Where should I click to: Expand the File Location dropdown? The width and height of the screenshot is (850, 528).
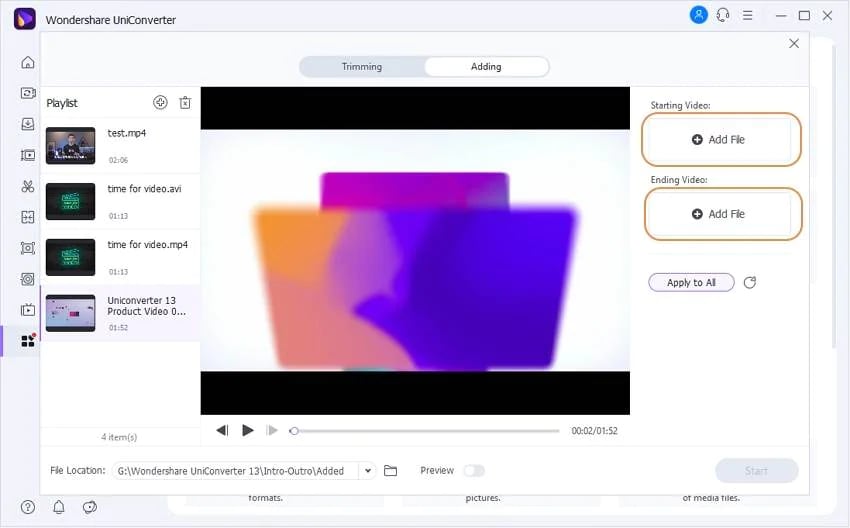[368, 471]
